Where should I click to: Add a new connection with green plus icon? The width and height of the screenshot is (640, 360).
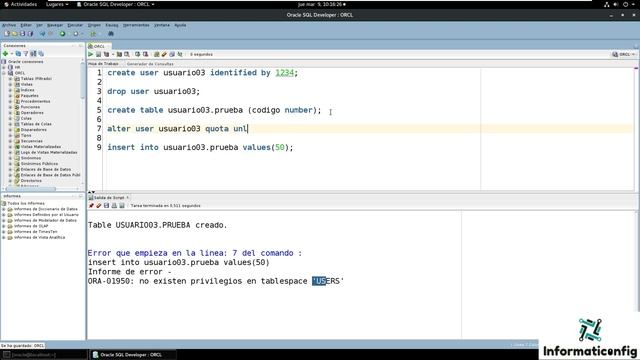tap(5, 53)
